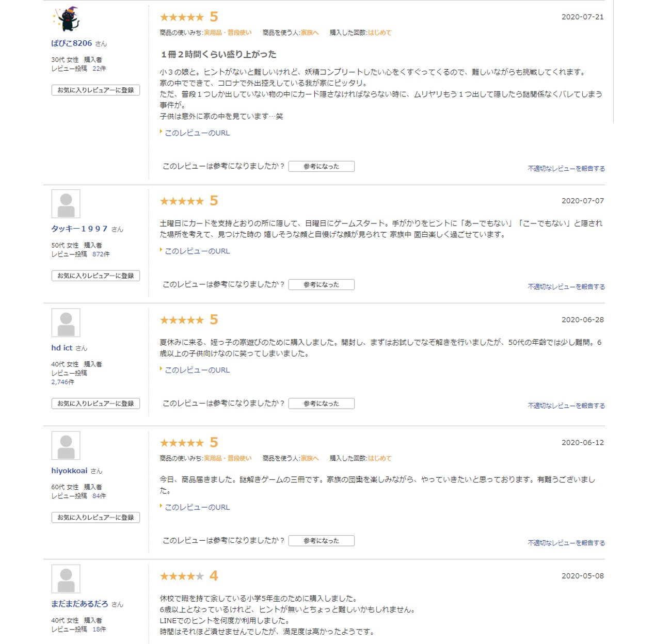This screenshot has width=654, height=644.
Task: Register ぱぴこ8206 as favorite reviewer
Action: (95, 90)
